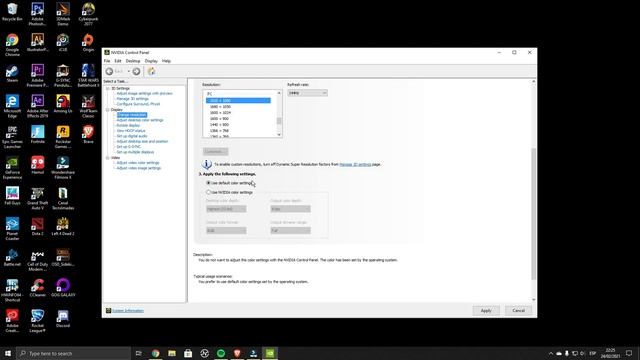
Task: Open Set up multiple displays task
Action: point(135,152)
